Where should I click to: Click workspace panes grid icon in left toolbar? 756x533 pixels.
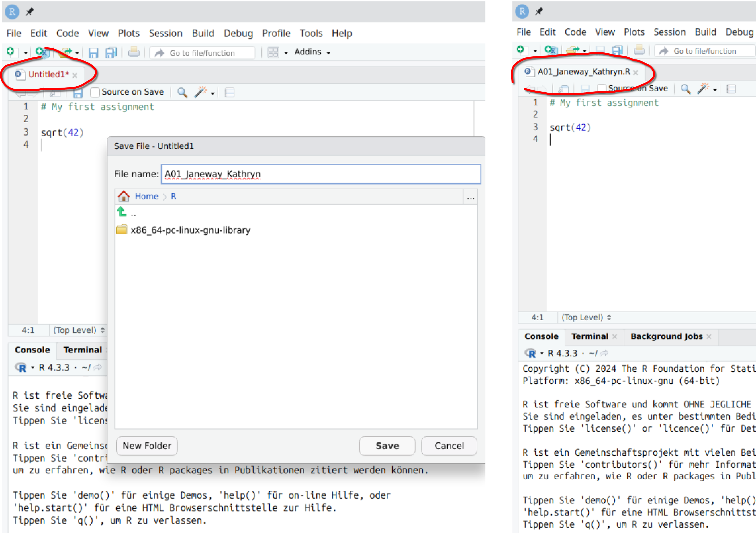(273, 52)
